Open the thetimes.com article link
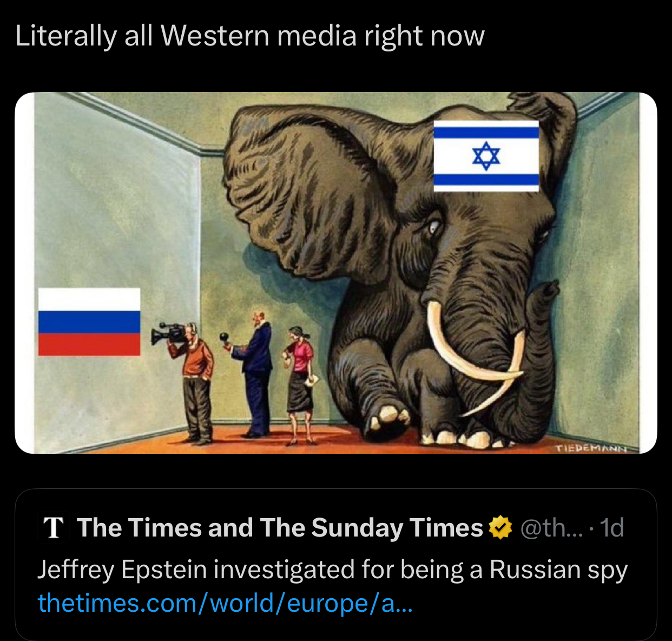 click(x=225, y=603)
